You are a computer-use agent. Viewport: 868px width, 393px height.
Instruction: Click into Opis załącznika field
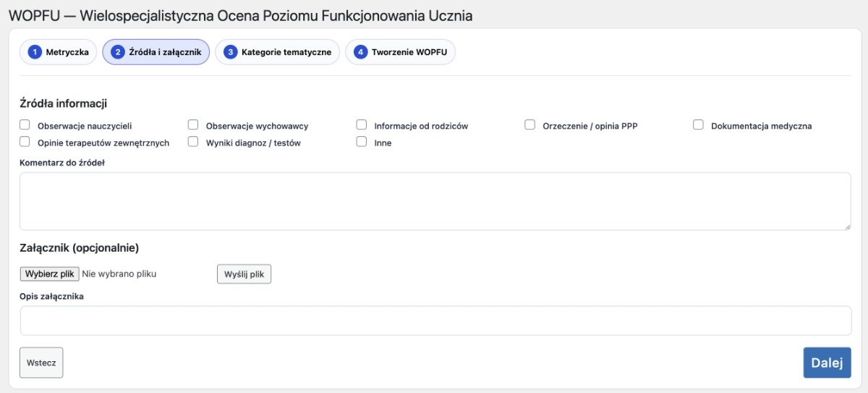435,321
